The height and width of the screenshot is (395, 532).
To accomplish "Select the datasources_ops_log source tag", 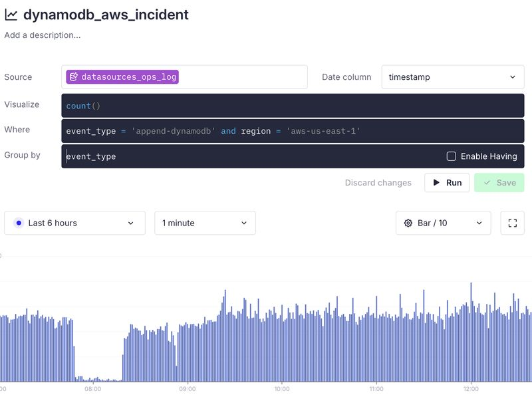I will point(122,76).
